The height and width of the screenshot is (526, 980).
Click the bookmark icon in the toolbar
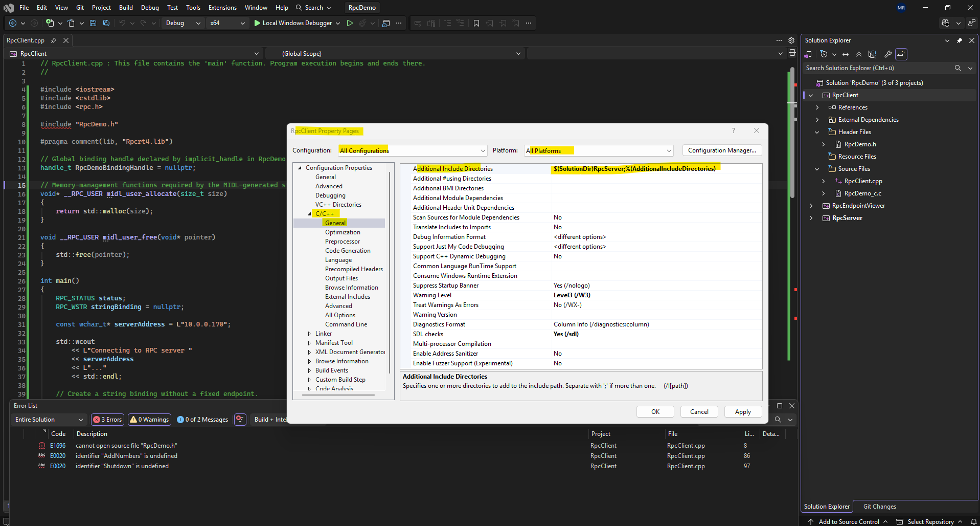(x=476, y=23)
